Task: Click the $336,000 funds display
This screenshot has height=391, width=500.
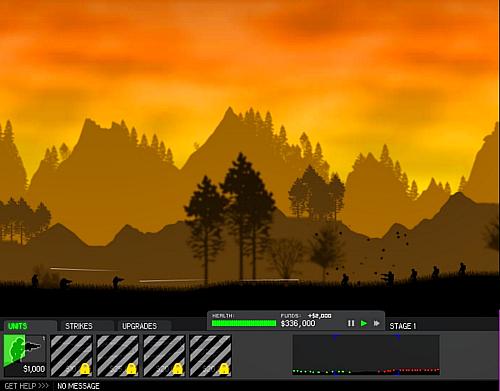Action: point(298,323)
